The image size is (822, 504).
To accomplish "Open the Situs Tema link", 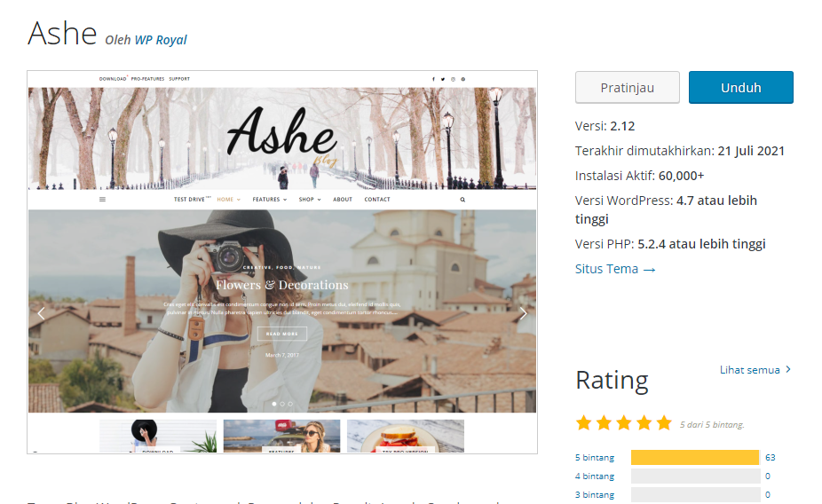I will coord(615,269).
